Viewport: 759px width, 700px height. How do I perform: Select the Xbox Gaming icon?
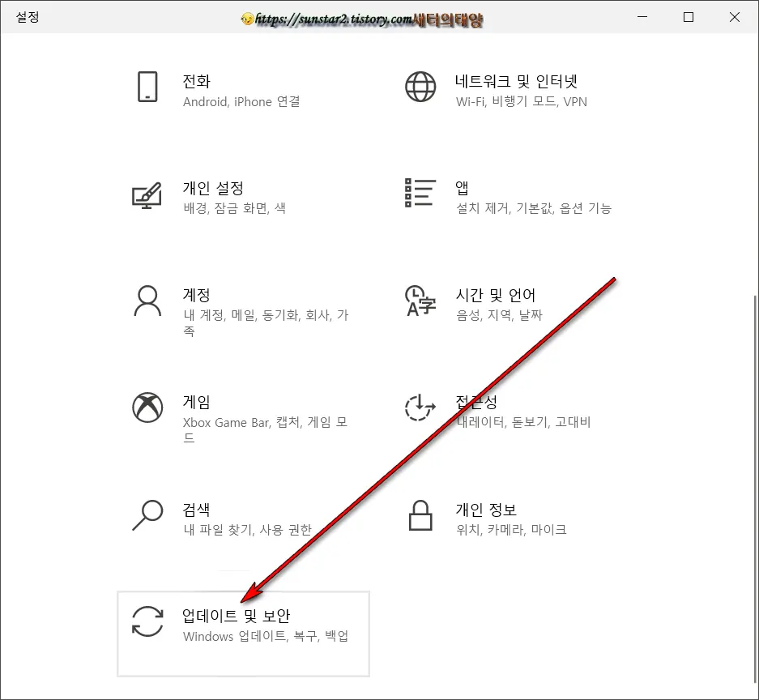pyautogui.click(x=147, y=408)
